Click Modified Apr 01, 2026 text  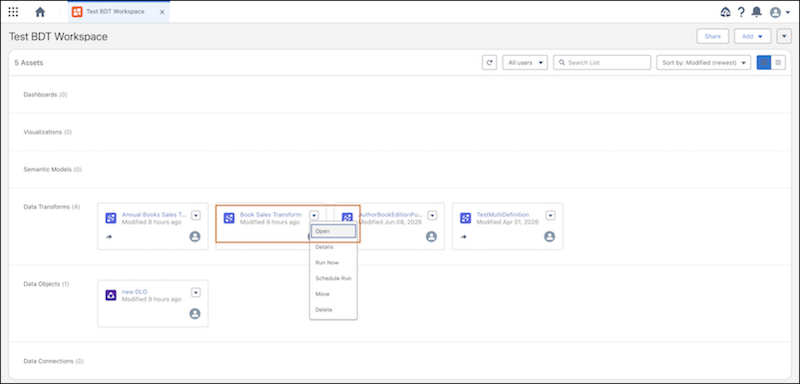508,222
